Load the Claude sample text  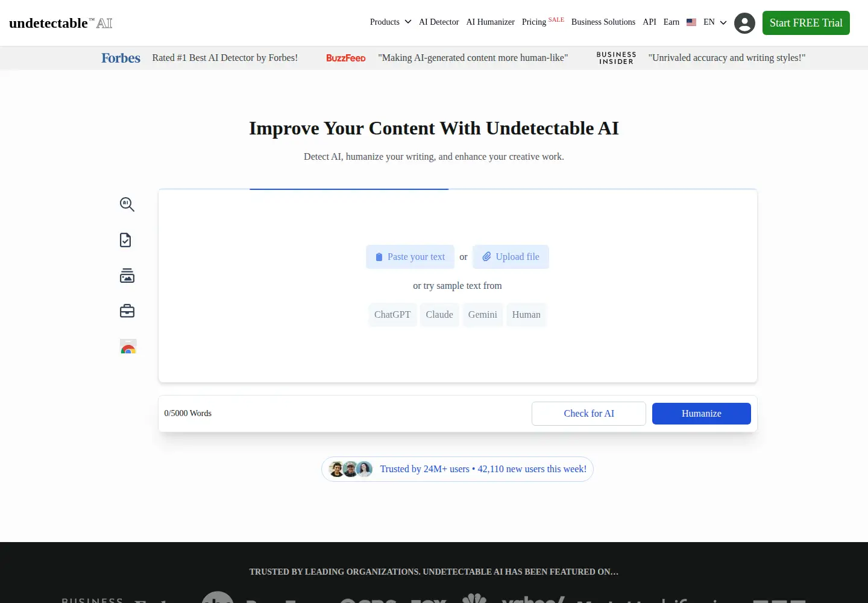[x=439, y=315]
